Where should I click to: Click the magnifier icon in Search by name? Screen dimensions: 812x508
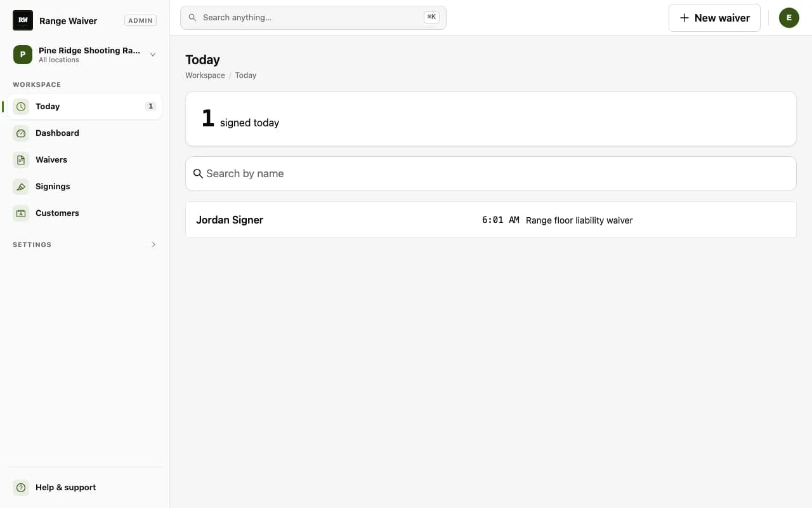tap(198, 173)
